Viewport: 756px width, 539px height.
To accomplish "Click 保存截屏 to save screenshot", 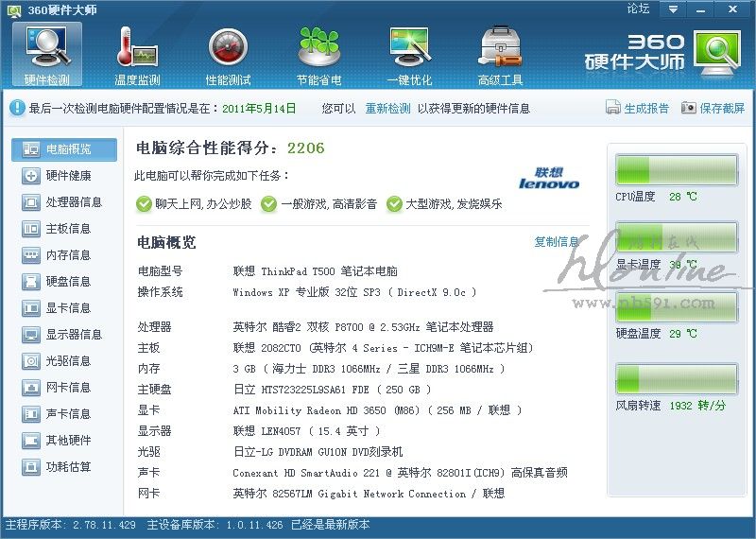I will pos(722,109).
